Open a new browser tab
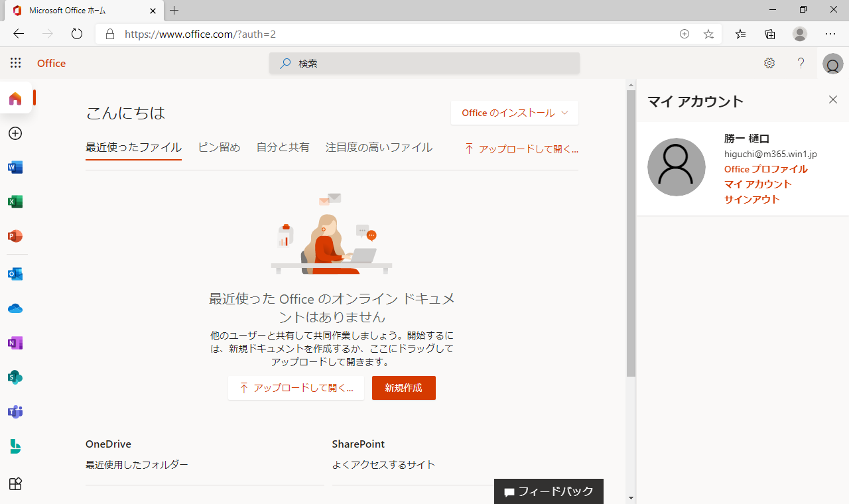 174,11
